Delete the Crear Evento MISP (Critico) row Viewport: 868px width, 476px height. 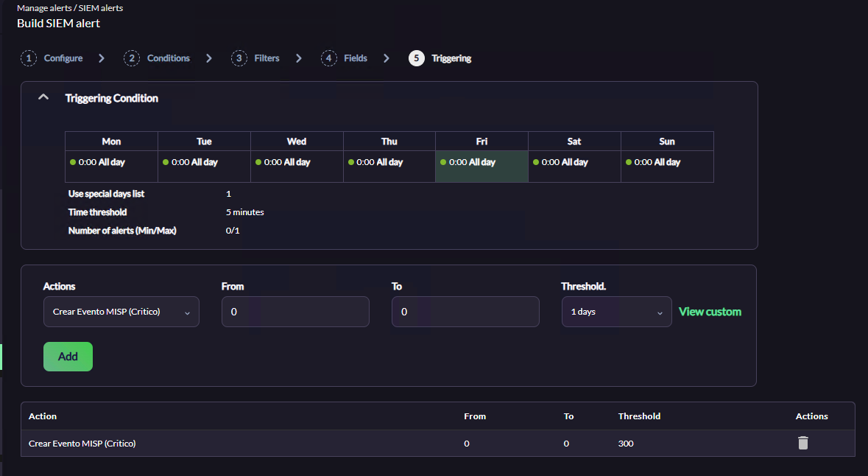click(x=802, y=443)
